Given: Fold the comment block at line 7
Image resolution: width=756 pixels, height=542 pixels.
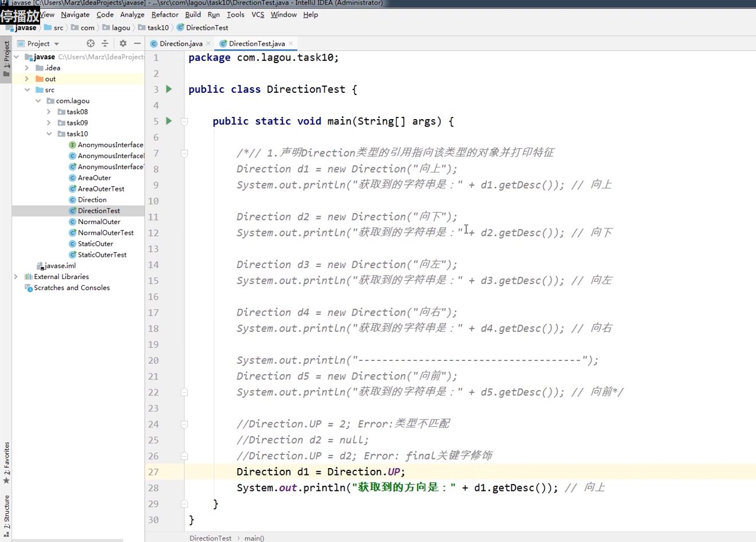Looking at the screenshot, I should (184, 153).
